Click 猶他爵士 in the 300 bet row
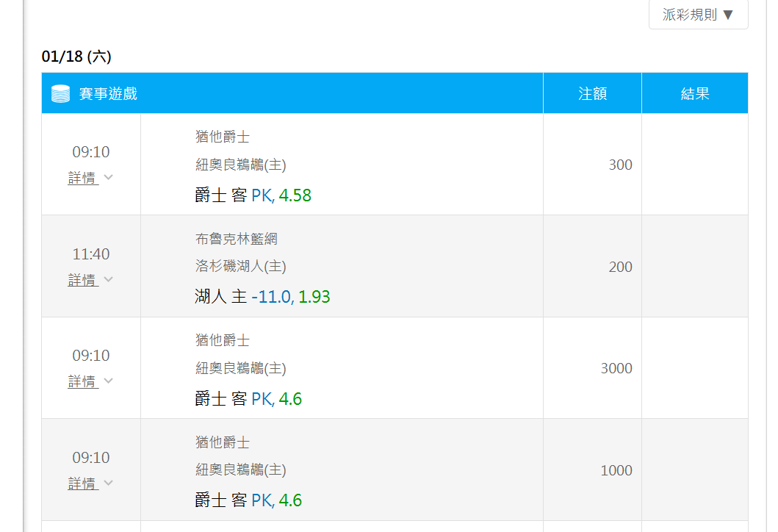 (223, 137)
